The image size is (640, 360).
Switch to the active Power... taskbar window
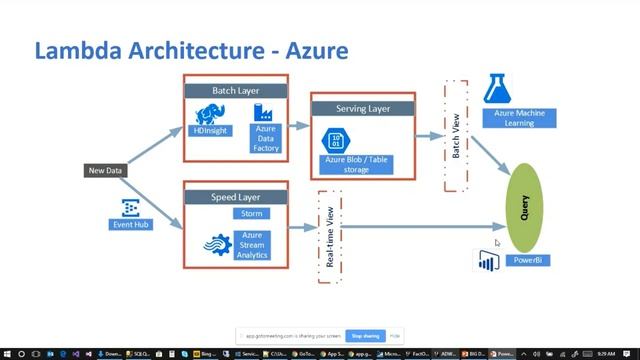click(502, 354)
